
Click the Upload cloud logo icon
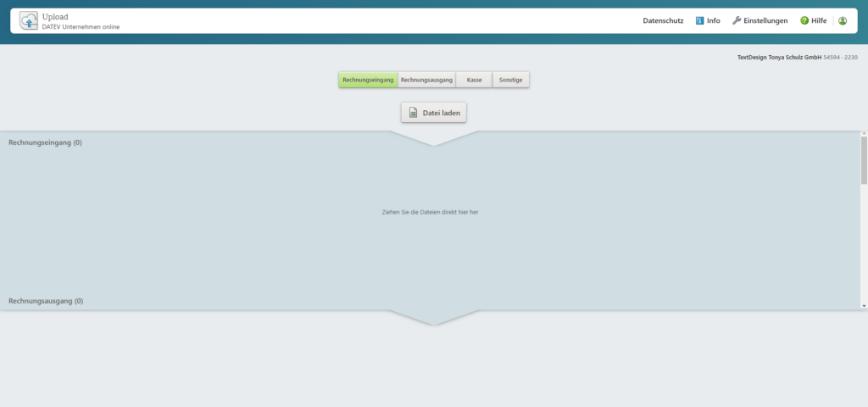click(29, 20)
